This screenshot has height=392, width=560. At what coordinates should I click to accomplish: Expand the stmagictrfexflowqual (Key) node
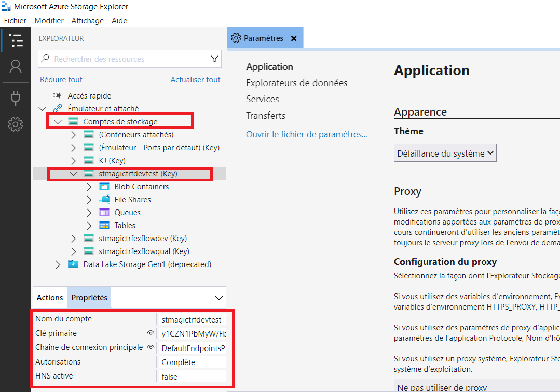73,251
